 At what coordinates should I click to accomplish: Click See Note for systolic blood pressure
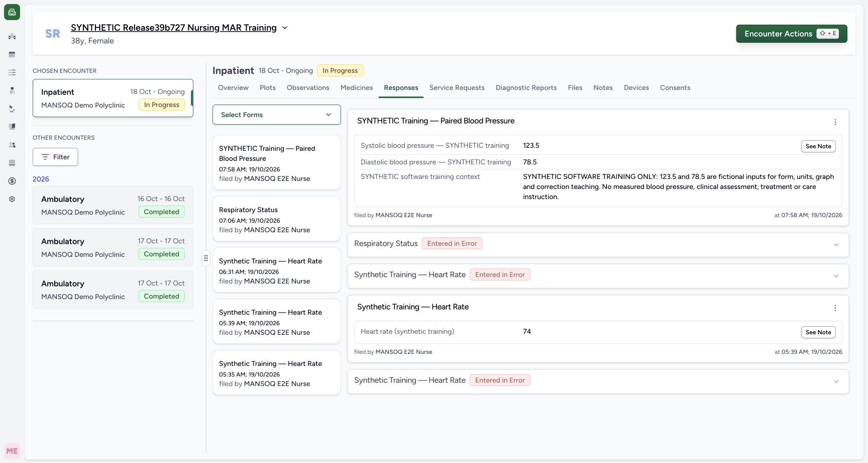tap(818, 146)
